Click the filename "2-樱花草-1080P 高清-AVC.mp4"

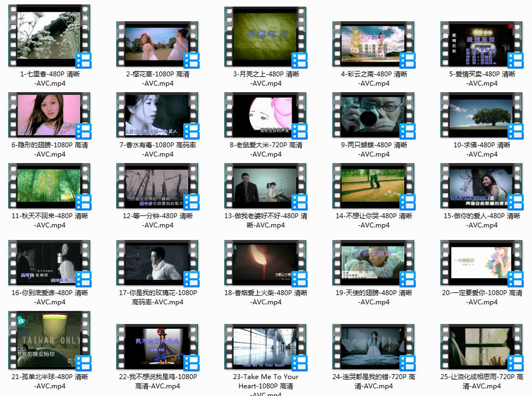(158, 79)
